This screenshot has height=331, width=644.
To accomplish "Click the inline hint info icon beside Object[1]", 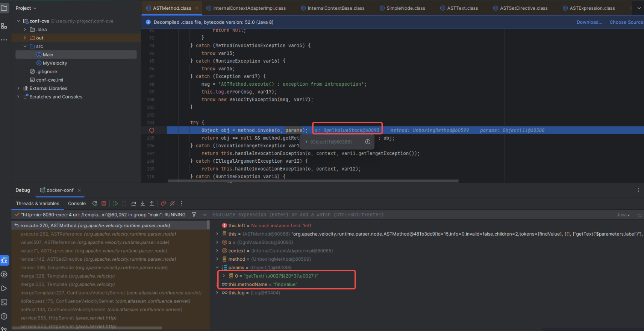I will (368, 142).
